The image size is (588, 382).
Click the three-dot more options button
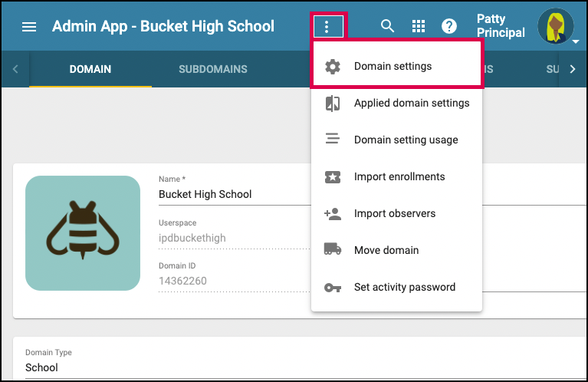[328, 26]
